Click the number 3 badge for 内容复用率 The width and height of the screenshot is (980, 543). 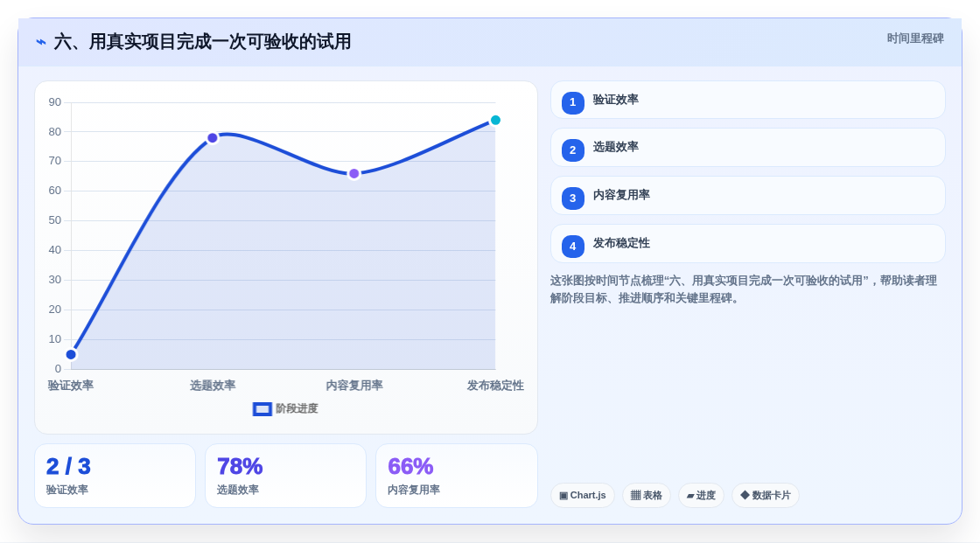pyautogui.click(x=572, y=198)
